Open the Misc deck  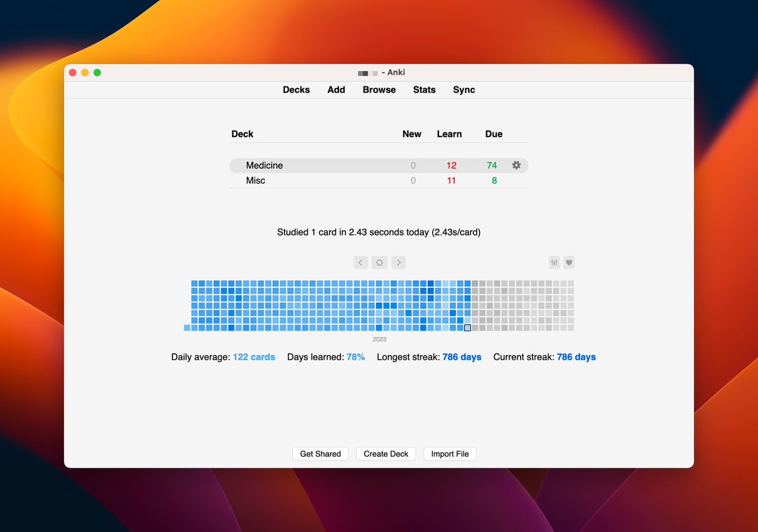(x=256, y=180)
